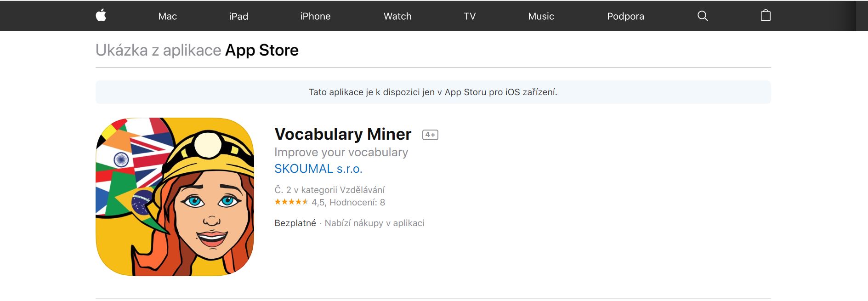Image resolution: width=868 pixels, height=301 pixels.
Task: Open search with the magnifying glass icon
Action: [x=703, y=16]
